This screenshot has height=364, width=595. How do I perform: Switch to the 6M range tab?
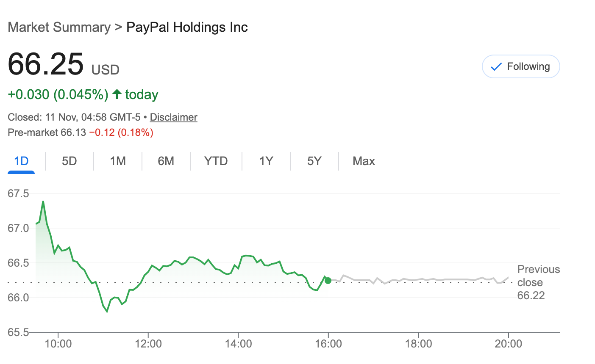click(x=166, y=161)
